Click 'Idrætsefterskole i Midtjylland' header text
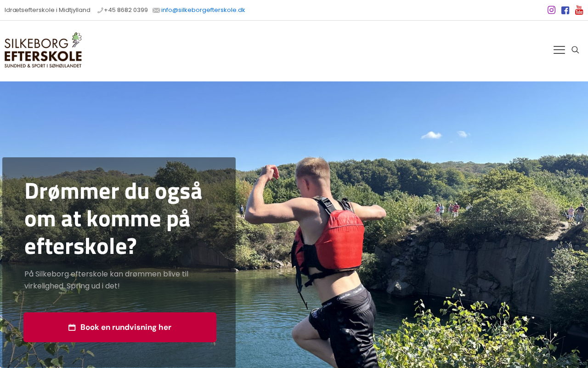 click(x=47, y=10)
